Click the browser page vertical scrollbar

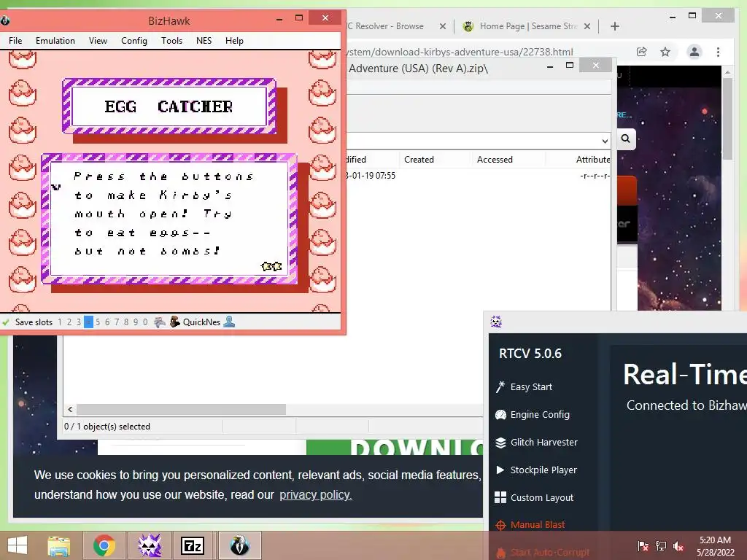coord(727,119)
